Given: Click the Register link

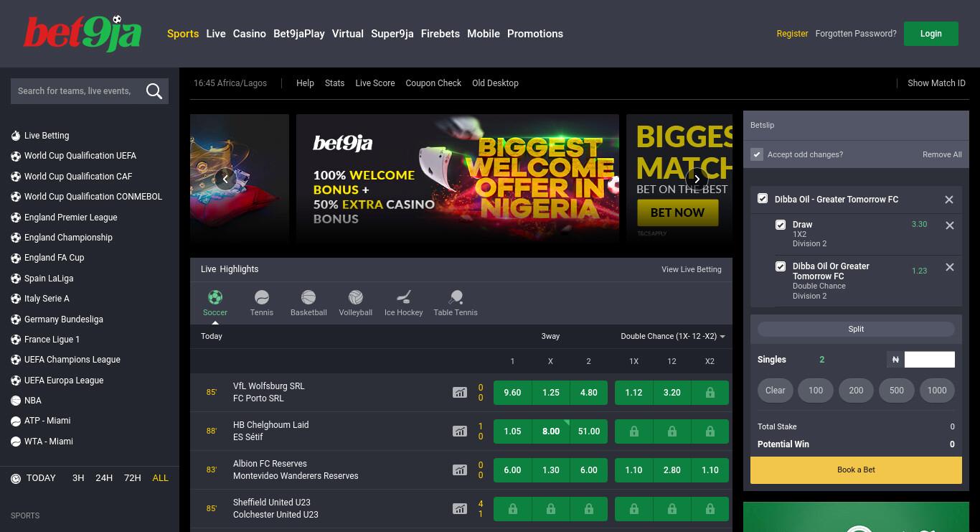Looking at the screenshot, I should coord(792,34).
